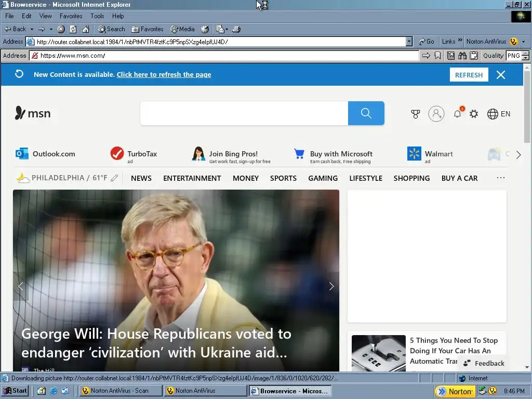Click the Browservice clipboard icon
Viewport: 532px width, 399px height.
[x=474, y=56]
